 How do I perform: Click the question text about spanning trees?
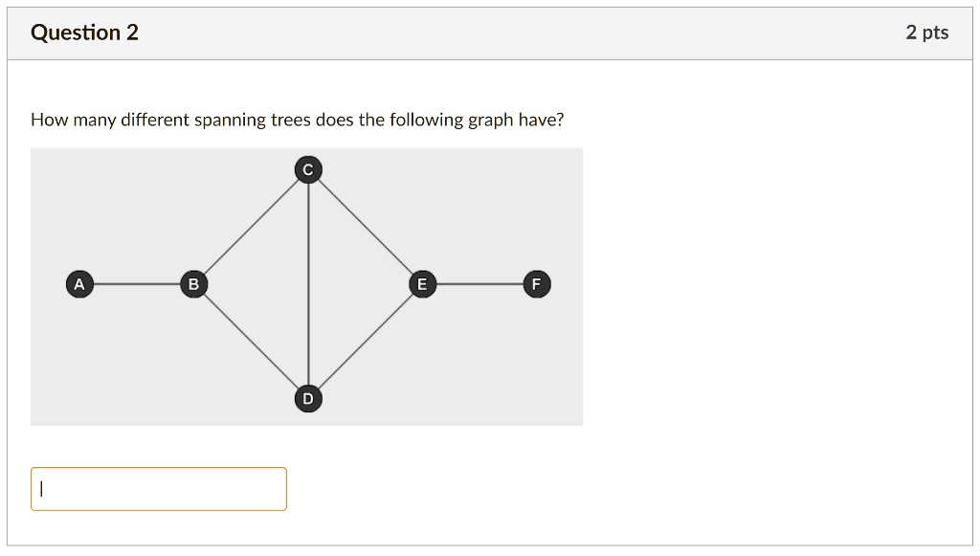pos(298,120)
